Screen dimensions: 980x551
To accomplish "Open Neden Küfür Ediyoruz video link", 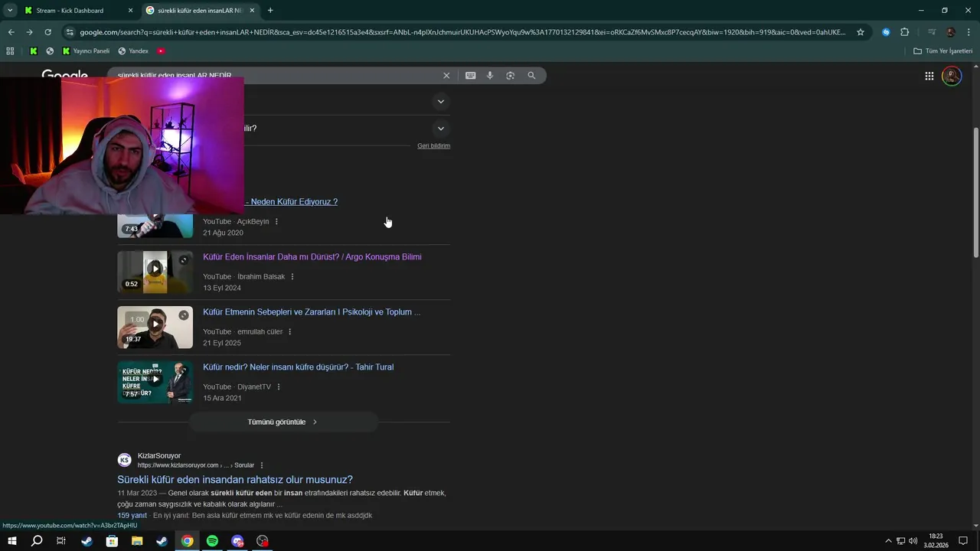I will 292,202.
